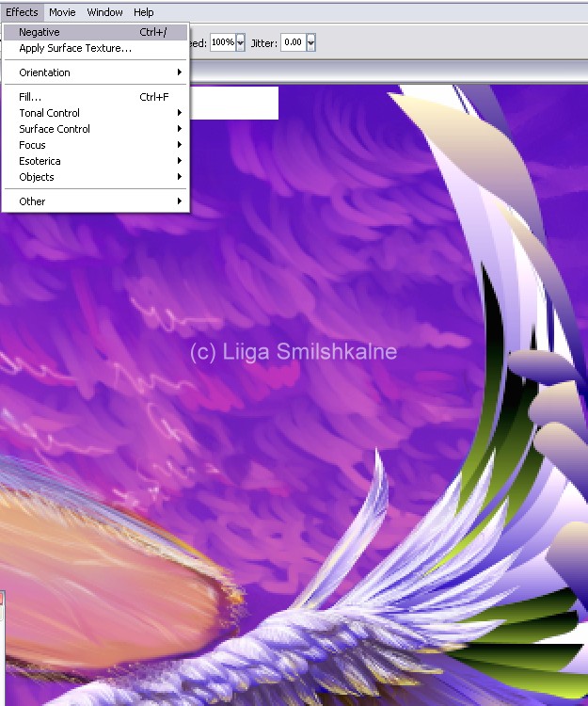Expand the Focus submenu

coord(95,145)
